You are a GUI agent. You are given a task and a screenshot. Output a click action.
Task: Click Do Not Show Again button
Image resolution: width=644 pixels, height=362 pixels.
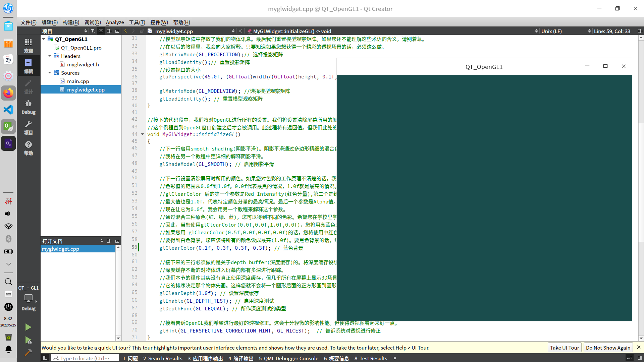(x=608, y=348)
